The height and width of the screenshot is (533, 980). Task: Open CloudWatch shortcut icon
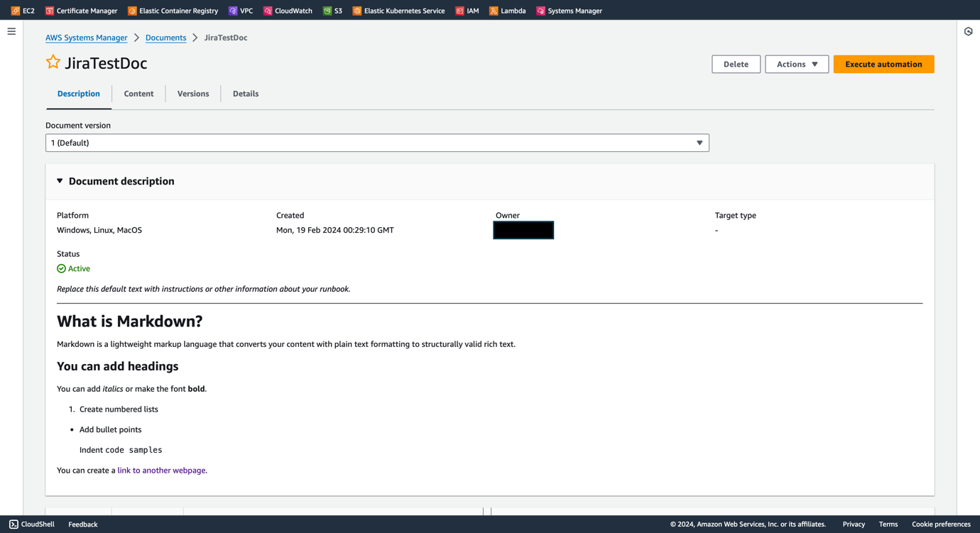(x=268, y=11)
